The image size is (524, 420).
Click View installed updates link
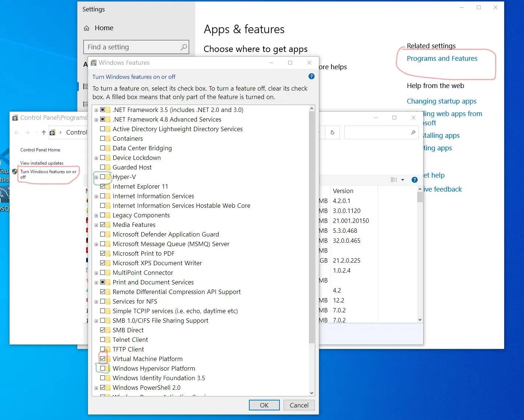42,163
